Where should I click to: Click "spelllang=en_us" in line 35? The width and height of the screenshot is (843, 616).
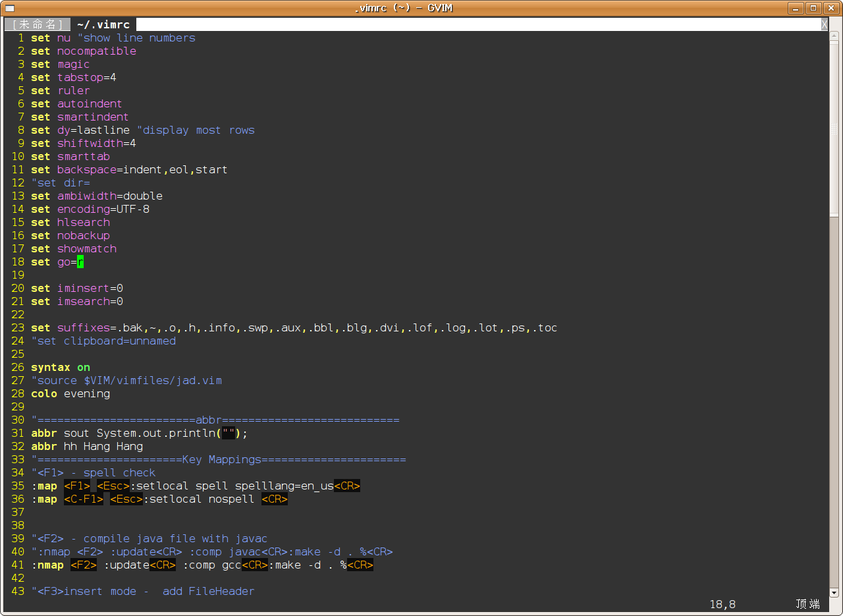click(x=285, y=486)
